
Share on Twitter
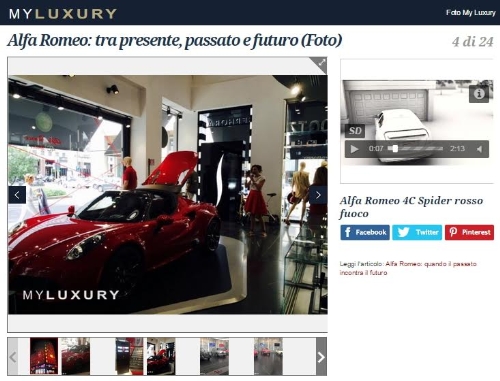417,232
